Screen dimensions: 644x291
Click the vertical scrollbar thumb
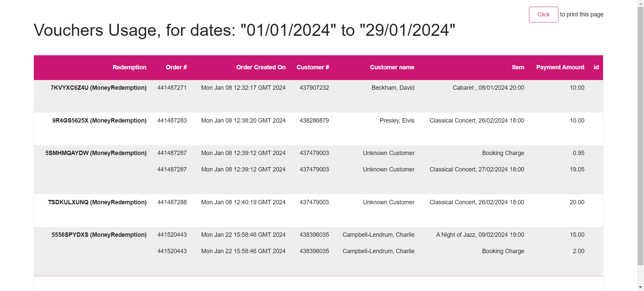click(640, 136)
